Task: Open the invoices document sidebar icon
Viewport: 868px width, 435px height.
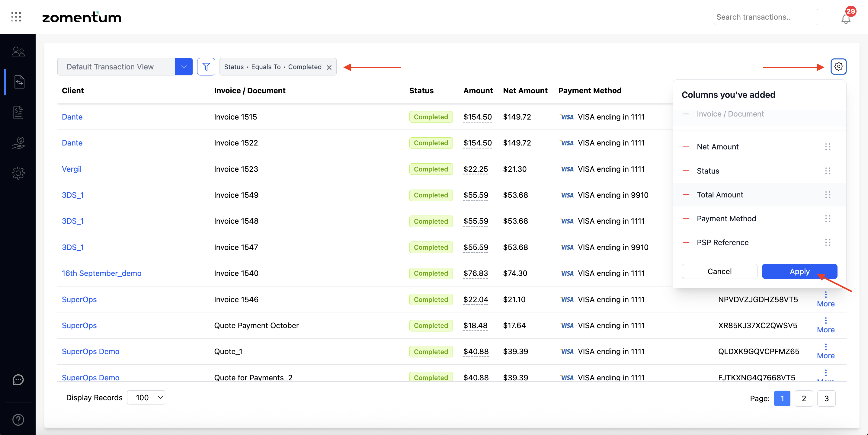Action: point(18,112)
